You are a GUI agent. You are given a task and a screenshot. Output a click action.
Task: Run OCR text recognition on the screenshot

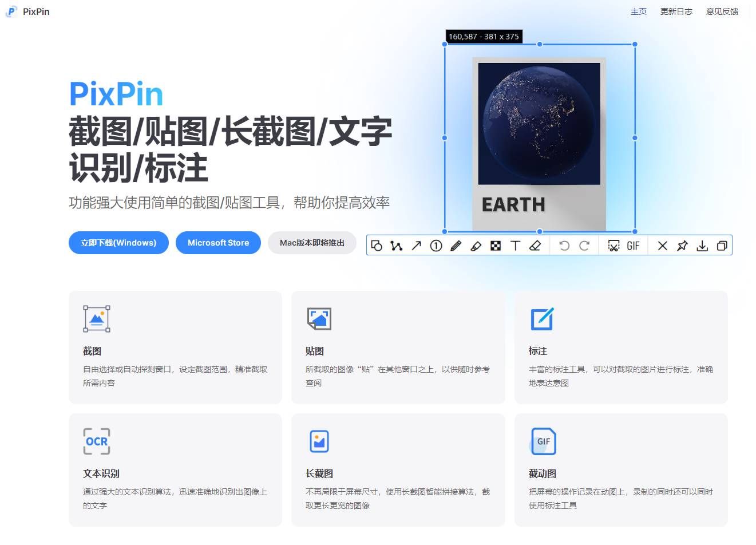612,245
